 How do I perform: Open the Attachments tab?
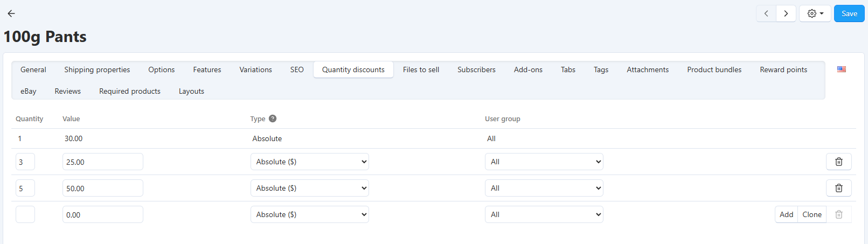point(648,69)
